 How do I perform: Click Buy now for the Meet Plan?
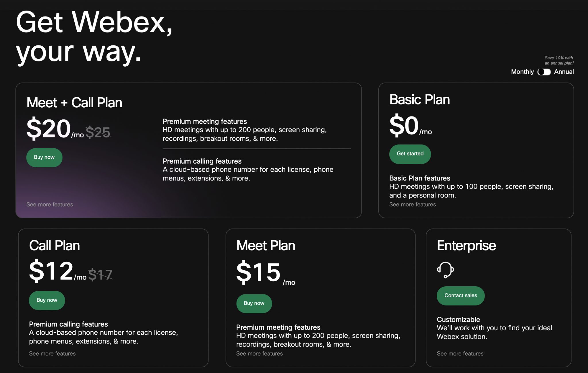click(x=254, y=303)
